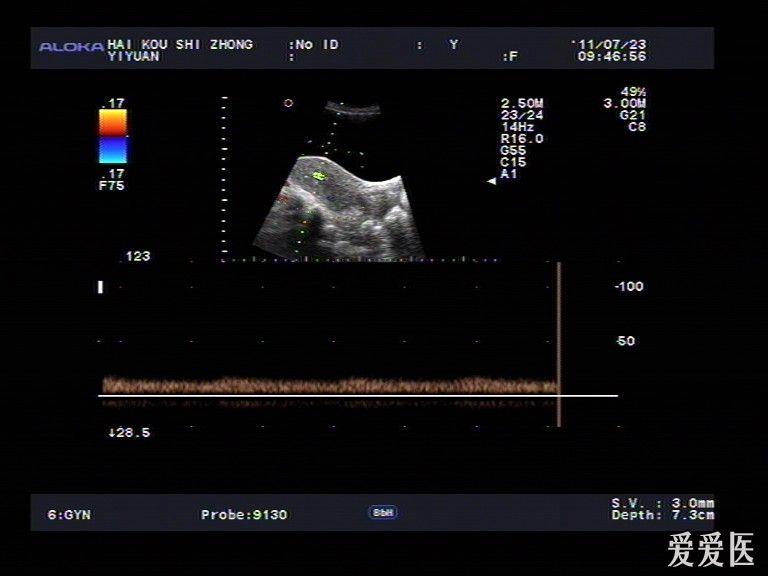Click the white focus arrow beside A1
The height and width of the screenshot is (576, 768).
tap(491, 180)
